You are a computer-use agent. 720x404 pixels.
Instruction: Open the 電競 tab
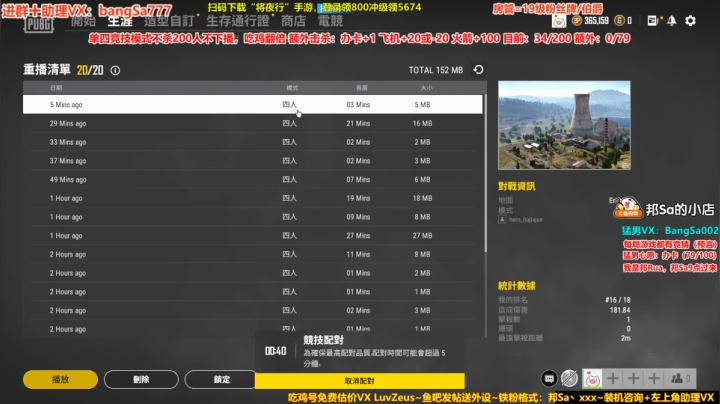point(330,22)
